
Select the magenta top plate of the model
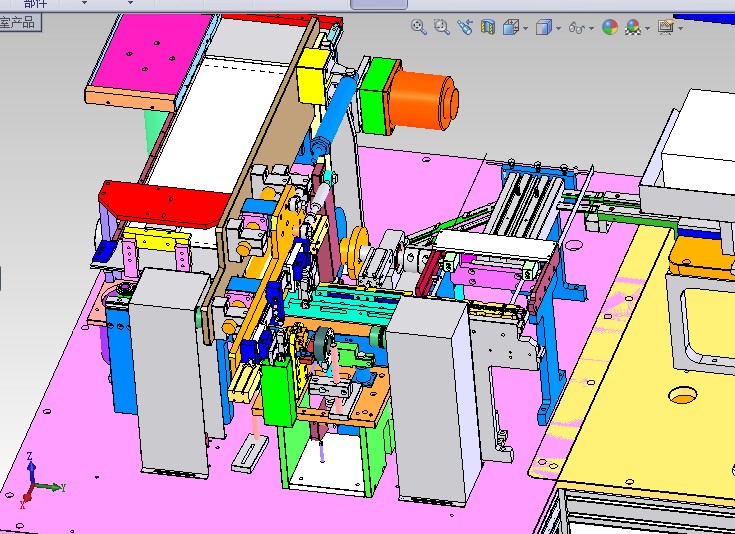pos(151,51)
